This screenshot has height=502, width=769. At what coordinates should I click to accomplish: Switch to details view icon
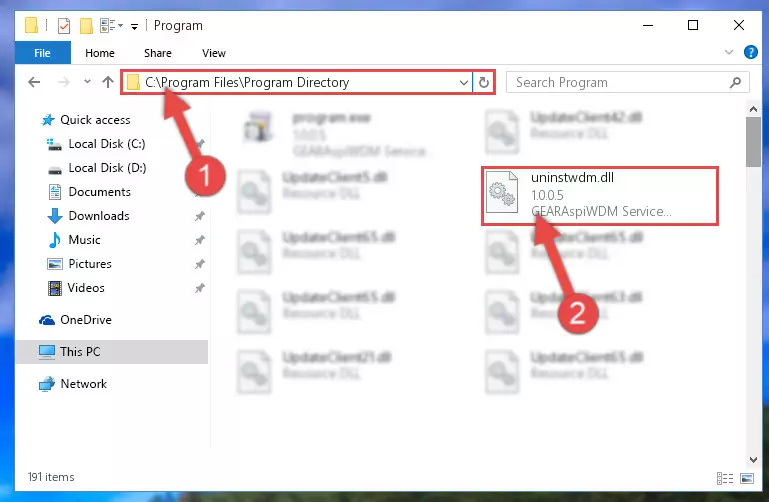pyautogui.click(x=724, y=478)
